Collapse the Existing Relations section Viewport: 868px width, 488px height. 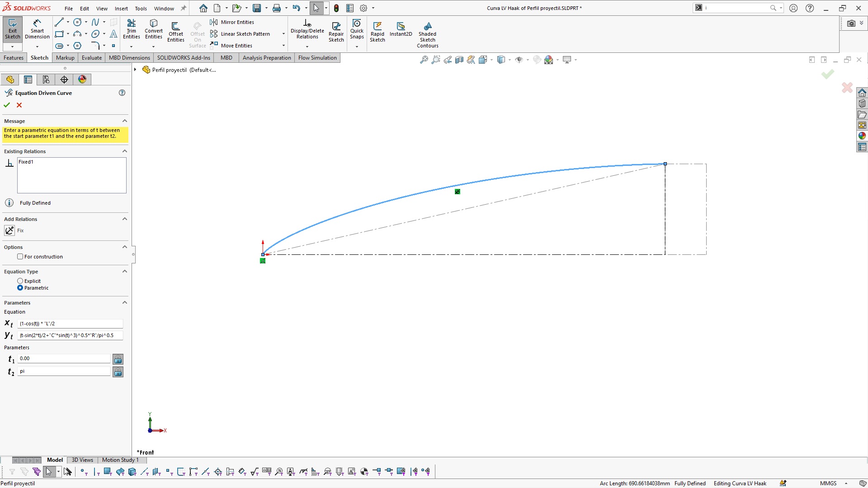click(x=125, y=151)
